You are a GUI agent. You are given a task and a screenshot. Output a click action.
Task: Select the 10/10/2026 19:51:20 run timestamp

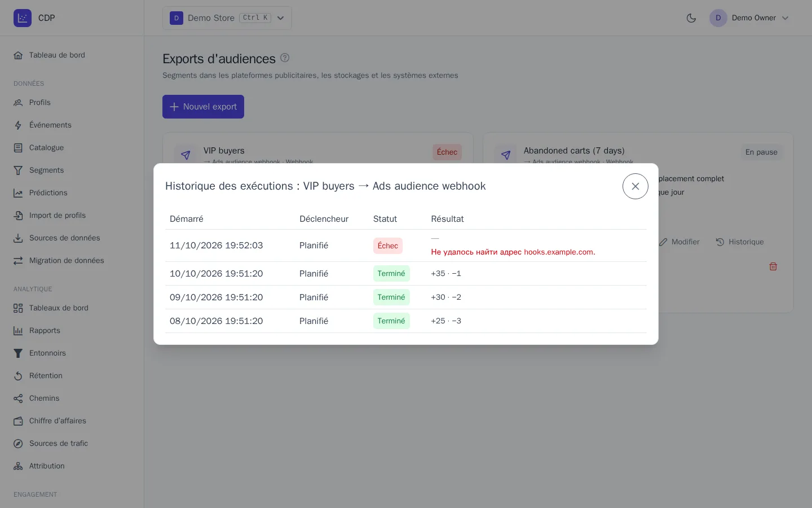click(x=217, y=274)
